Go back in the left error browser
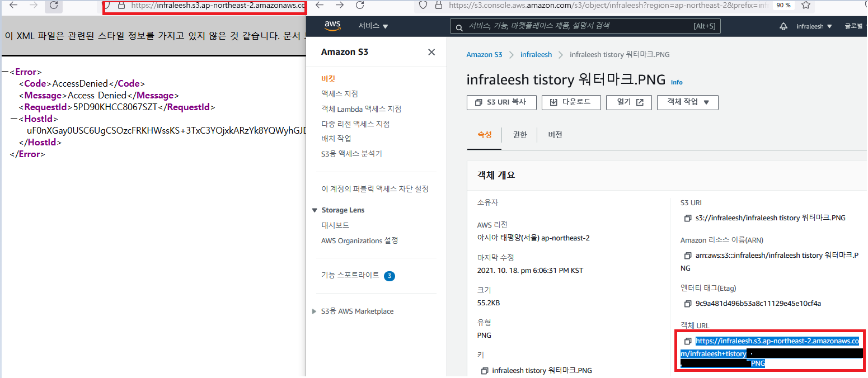This screenshot has width=868, height=378. click(x=14, y=5)
